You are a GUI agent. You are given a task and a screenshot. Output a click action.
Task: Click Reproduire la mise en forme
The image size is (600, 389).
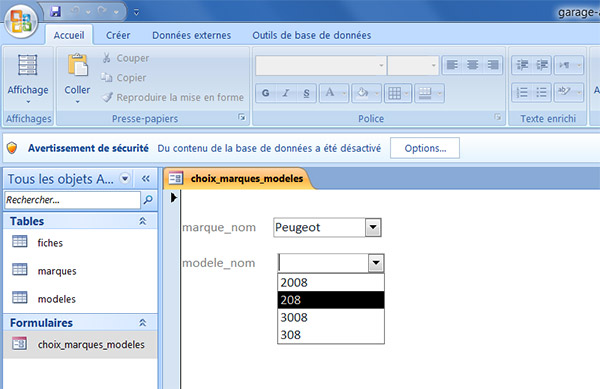click(173, 98)
